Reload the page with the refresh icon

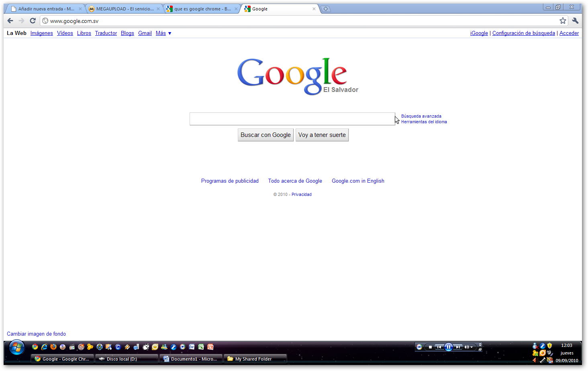tap(33, 21)
